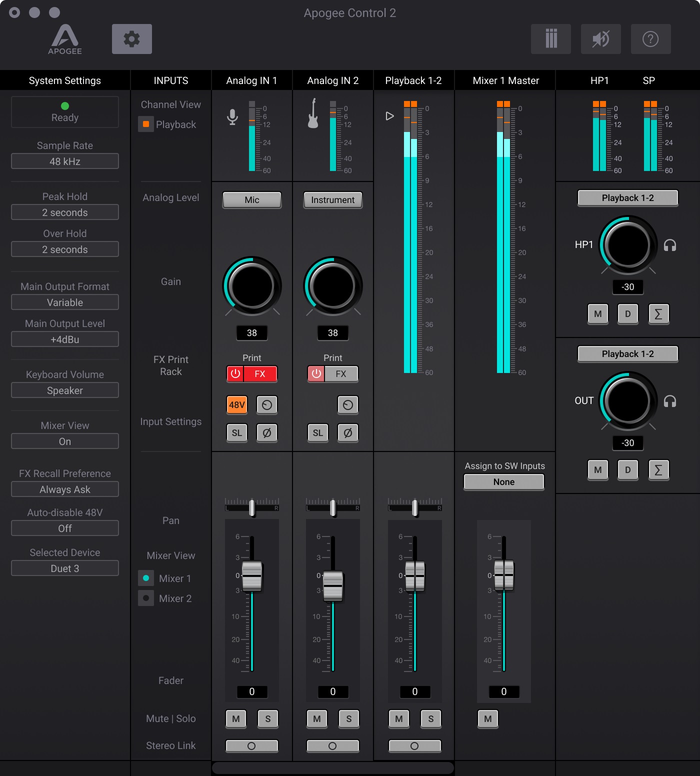Open the Assign to SW Inputs None selector
The image size is (700, 776).
click(x=503, y=481)
